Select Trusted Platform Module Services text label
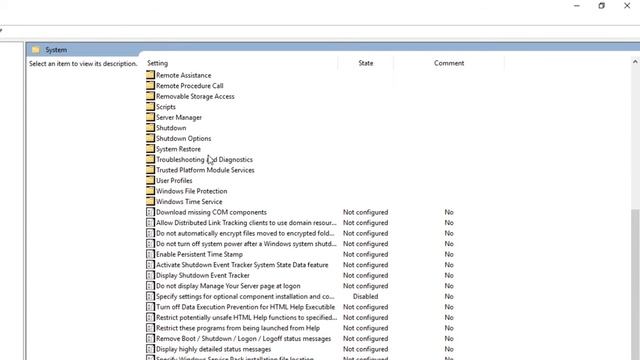 click(205, 170)
